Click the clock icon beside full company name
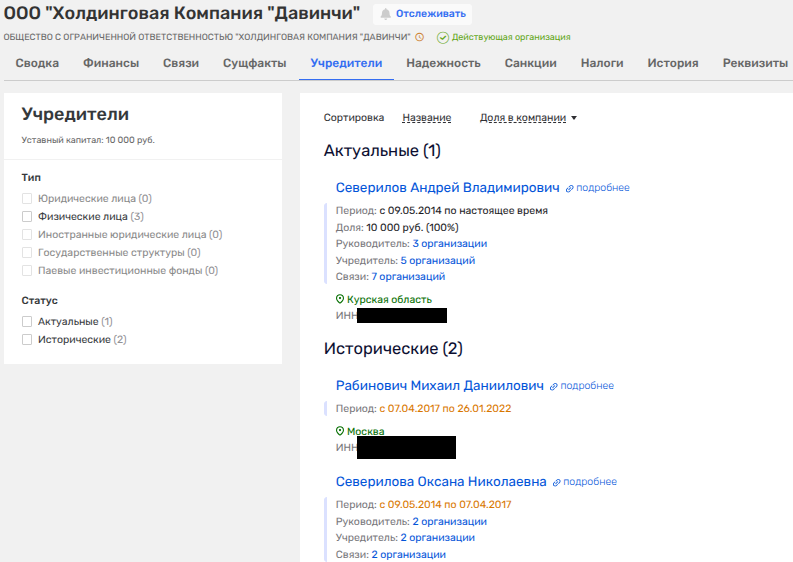This screenshot has height=562, width=793. point(420,37)
